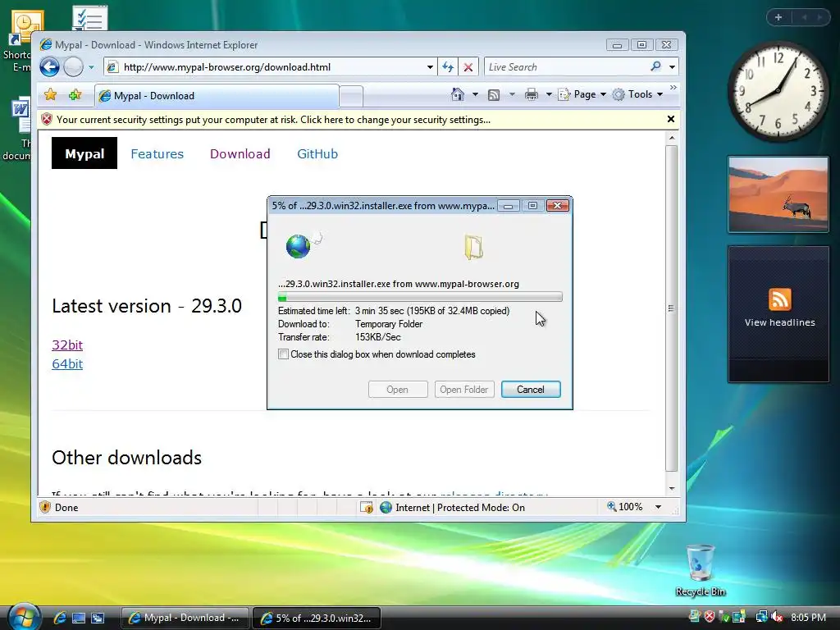
Task: Click the Live Search box
Action: (566, 67)
